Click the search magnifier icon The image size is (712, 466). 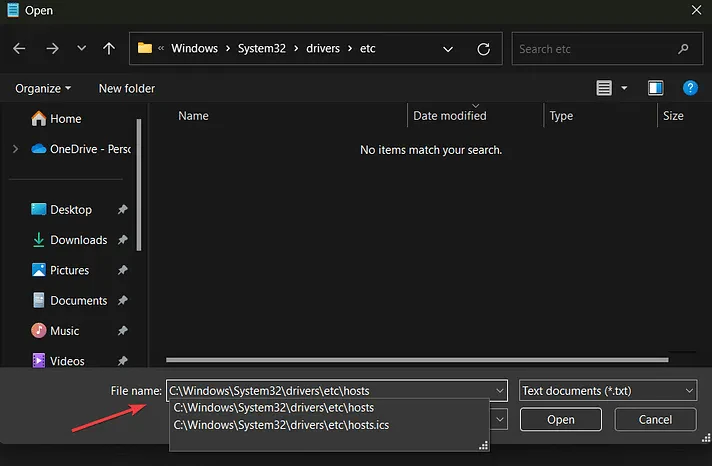click(x=683, y=49)
